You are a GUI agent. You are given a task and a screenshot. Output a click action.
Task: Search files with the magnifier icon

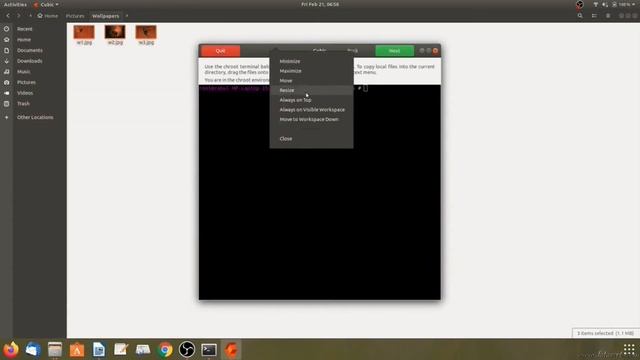tap(580, 16)
